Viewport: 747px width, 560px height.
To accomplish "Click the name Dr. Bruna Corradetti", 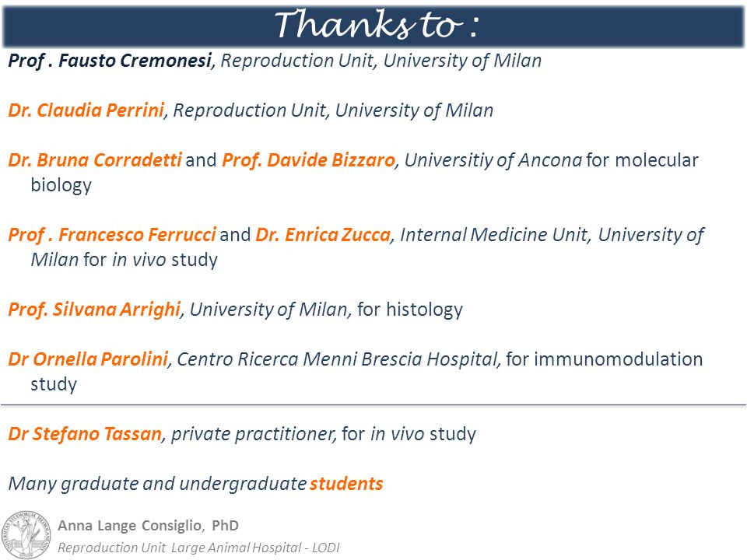I will tap(95, 160).
